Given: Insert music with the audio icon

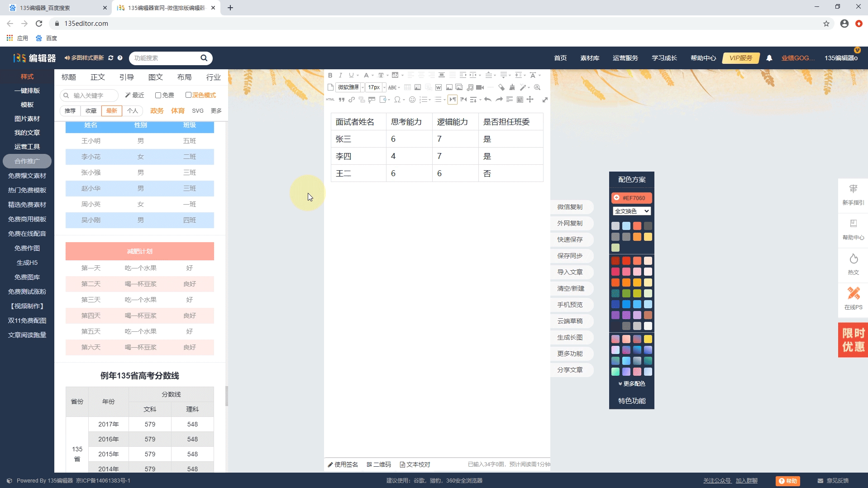Looking at the screenshot, I should (470, 87).
